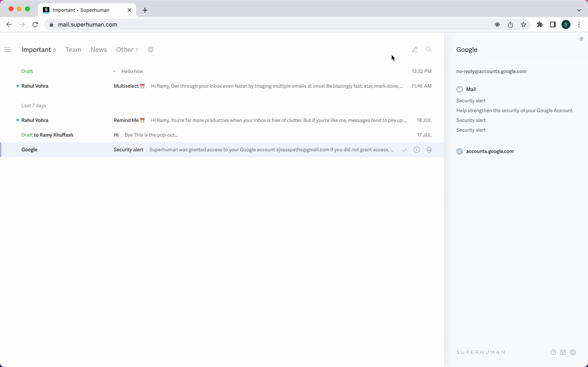Switch to the News tab
The height and width of the screenshot is (367, 588).
(x=99, y=50)
